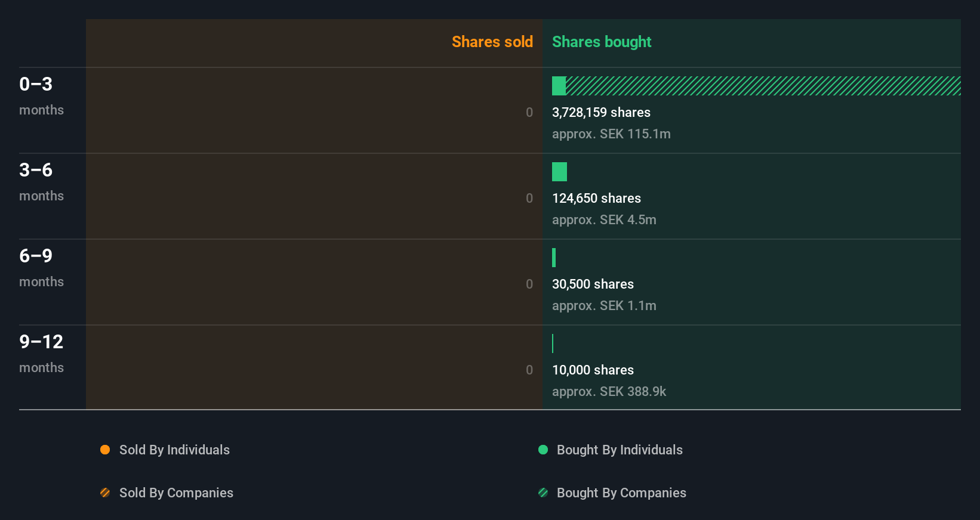Click the approx. SEK 115.1m value
The image size is (980, 520).
tap(611, 134)
